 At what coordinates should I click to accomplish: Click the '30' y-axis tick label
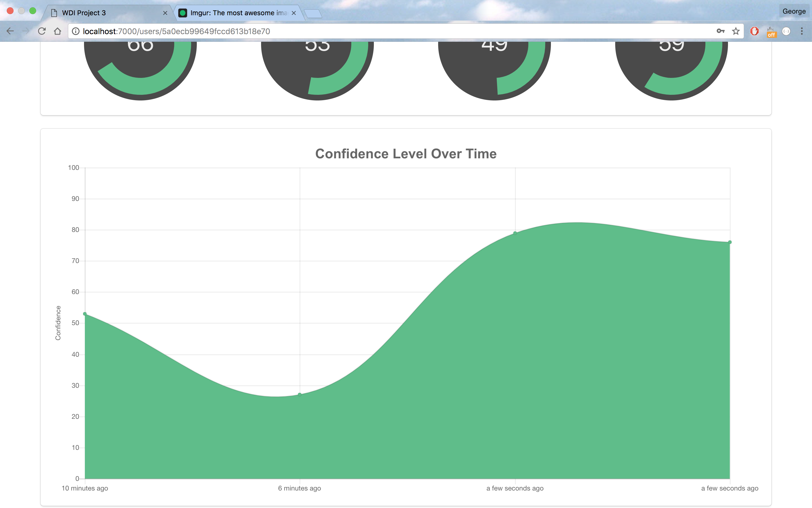pos(75,385)
